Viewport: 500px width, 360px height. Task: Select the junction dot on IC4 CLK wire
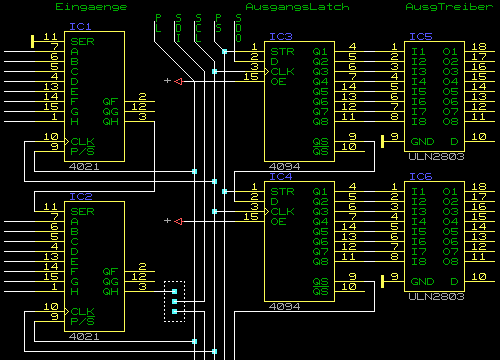[x=214, y=211]
